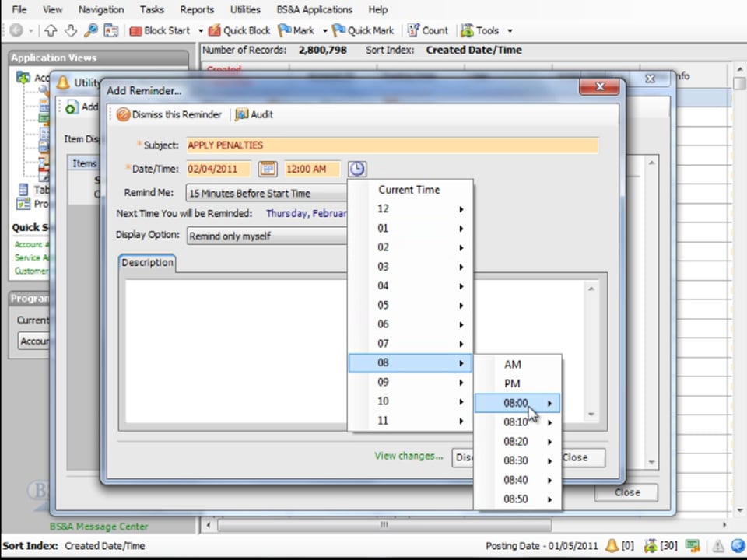Image resolution: width=747 pixels, height=560 pixels.
Task: Choose PM in the submenu
Action: pos(517,383)
